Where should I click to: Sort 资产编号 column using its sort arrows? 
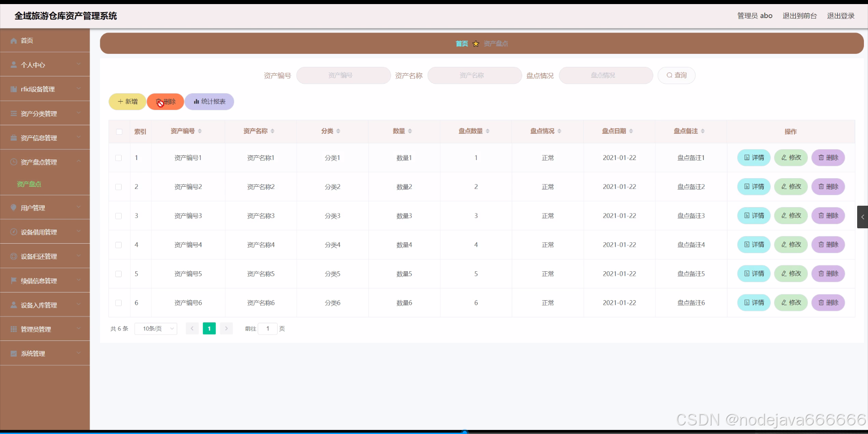[200, 131]
